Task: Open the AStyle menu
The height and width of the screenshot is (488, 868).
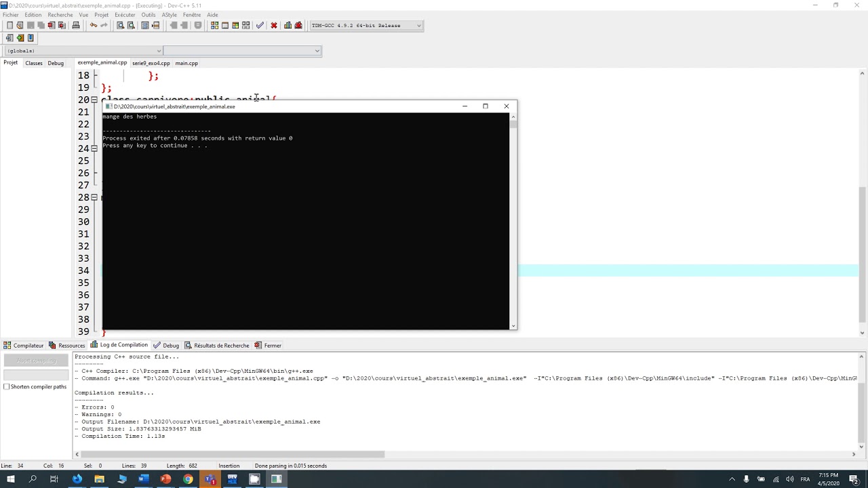Action: [x=170, y=14]
